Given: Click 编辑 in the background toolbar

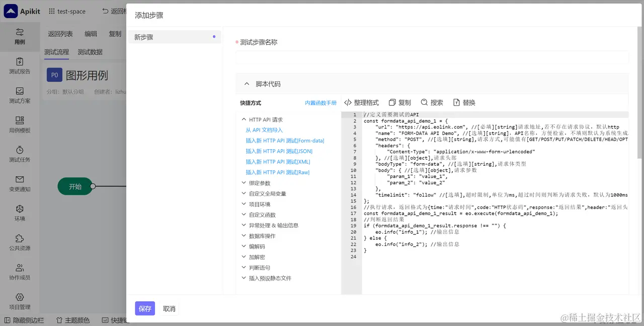Looking at the screenshot, I should (91, 34).
